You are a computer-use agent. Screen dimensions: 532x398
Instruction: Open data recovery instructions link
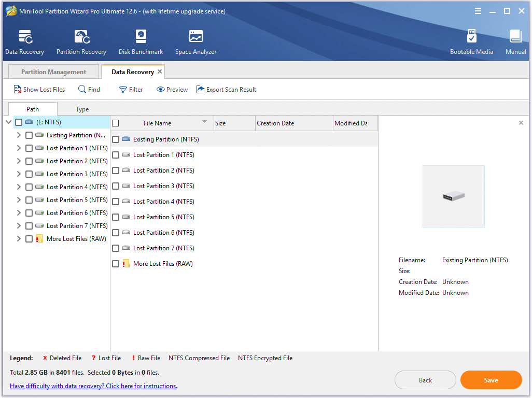click(x=94, y=386)
